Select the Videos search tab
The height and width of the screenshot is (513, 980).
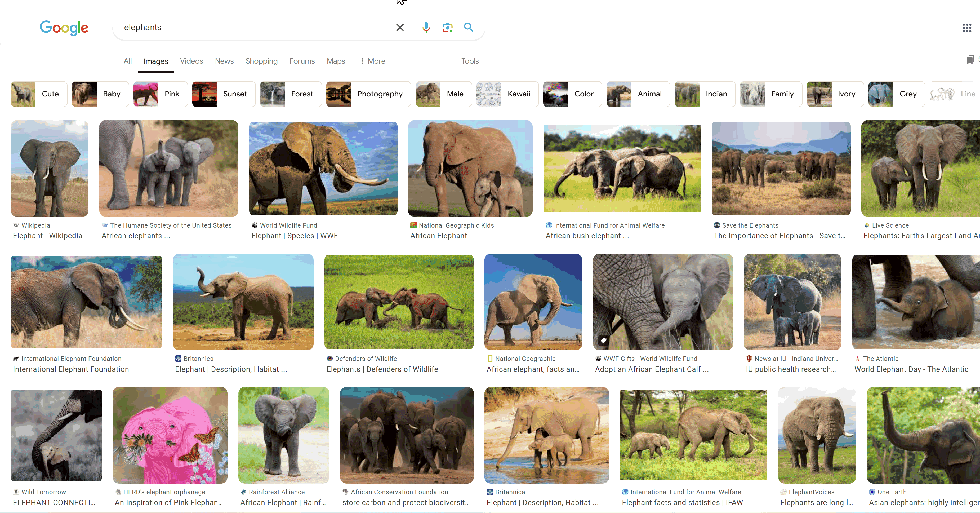coord(191,60)
